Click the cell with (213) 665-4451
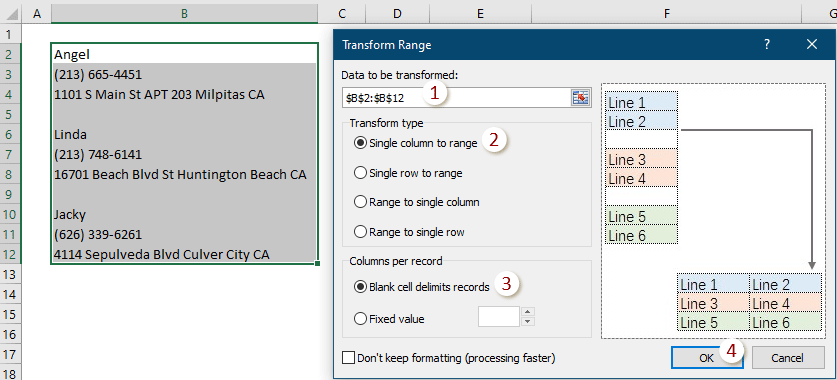This screenshot has width=837, height=380. [184, 74]
